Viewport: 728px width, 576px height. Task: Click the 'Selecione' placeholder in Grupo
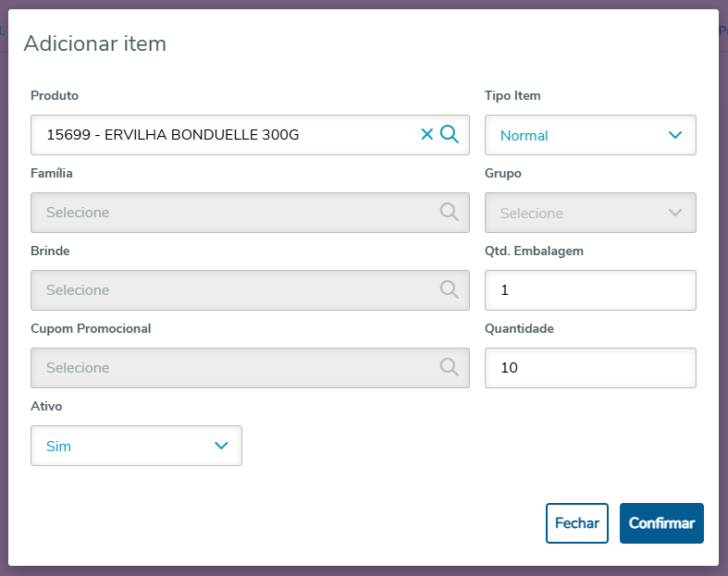tap(532, 213)
